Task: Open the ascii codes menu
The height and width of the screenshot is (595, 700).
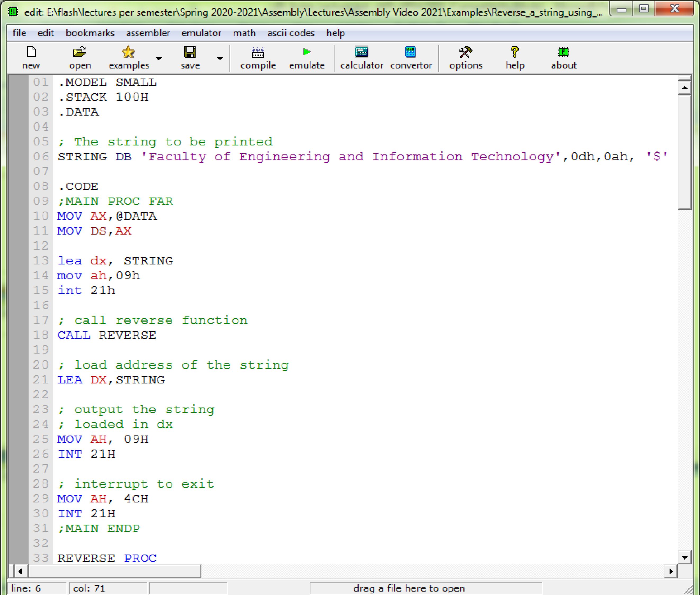Action: [291, 33]
